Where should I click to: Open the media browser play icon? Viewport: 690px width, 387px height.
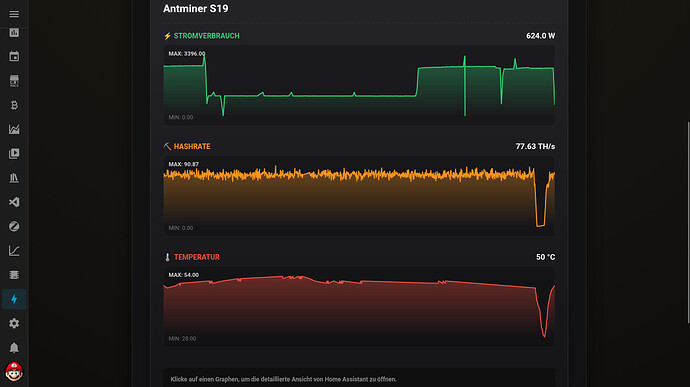click(14, 153)
